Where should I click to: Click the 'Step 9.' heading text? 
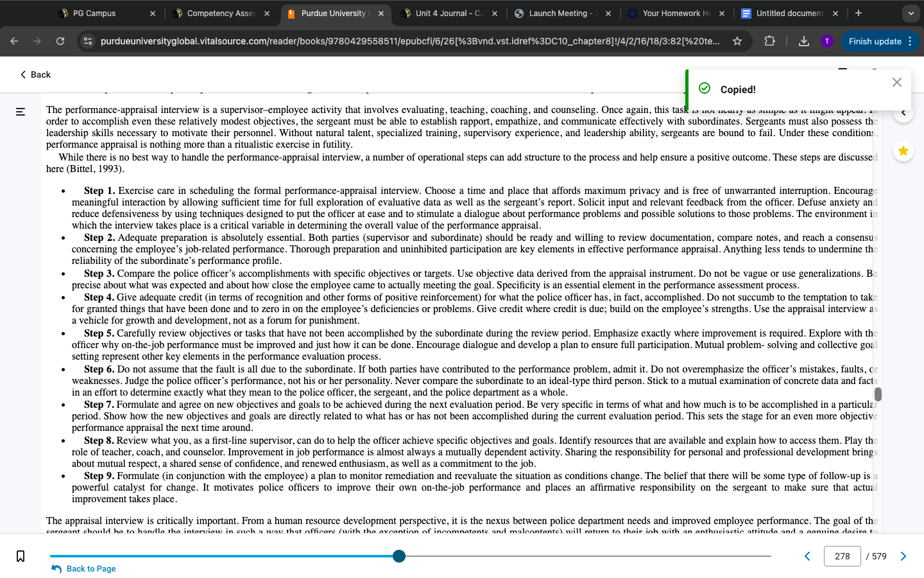click(99, 476)
